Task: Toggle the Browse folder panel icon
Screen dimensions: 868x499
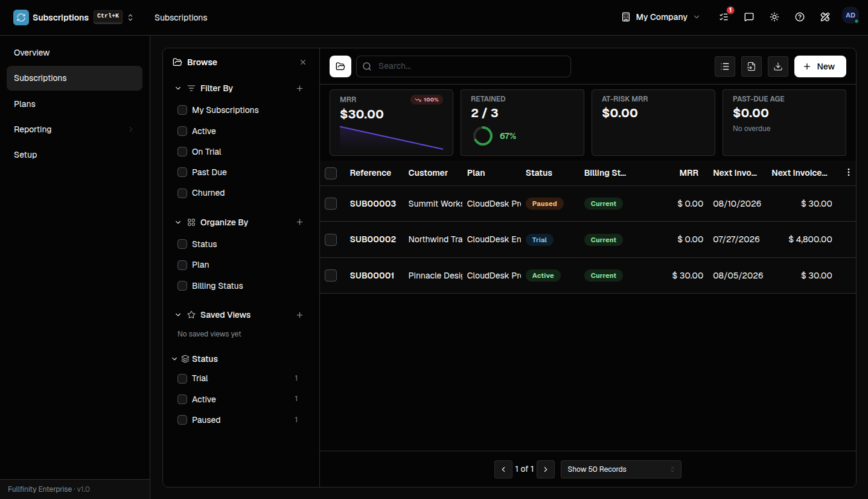Action: [x=340, y=66]
